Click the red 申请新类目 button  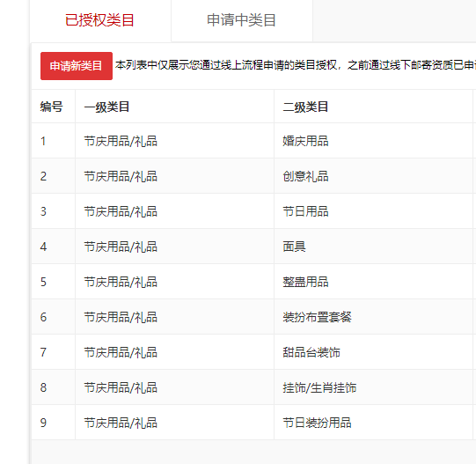tap(77, 66)
